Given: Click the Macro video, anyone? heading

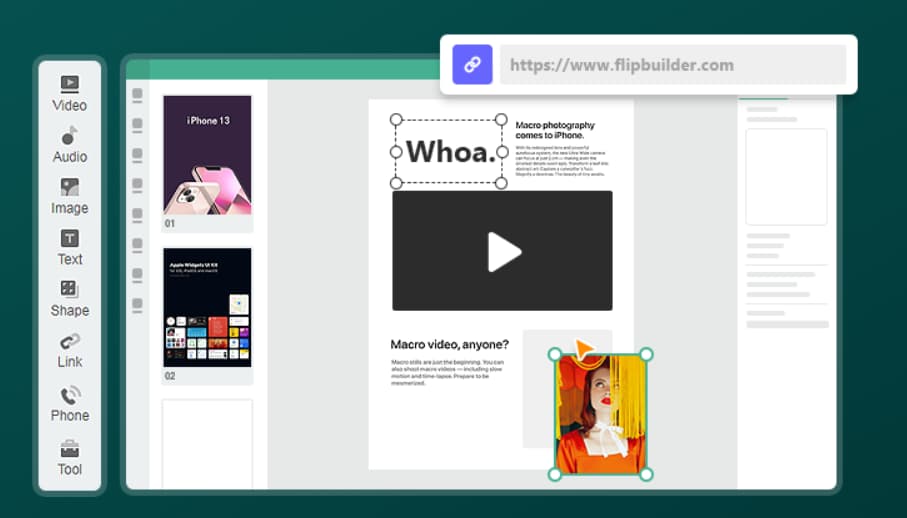Looking at the screenshot, I should coord(449,344).
